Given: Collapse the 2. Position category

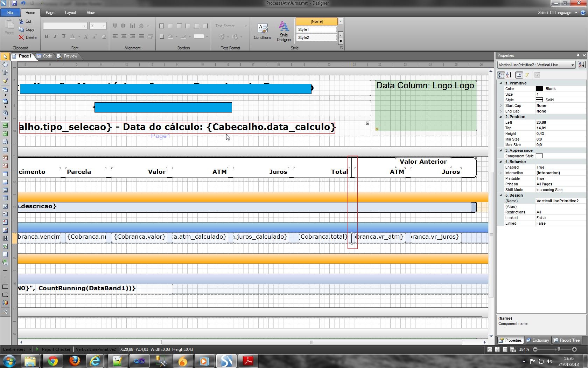Looking at the screenshot, I should (500, 117).
